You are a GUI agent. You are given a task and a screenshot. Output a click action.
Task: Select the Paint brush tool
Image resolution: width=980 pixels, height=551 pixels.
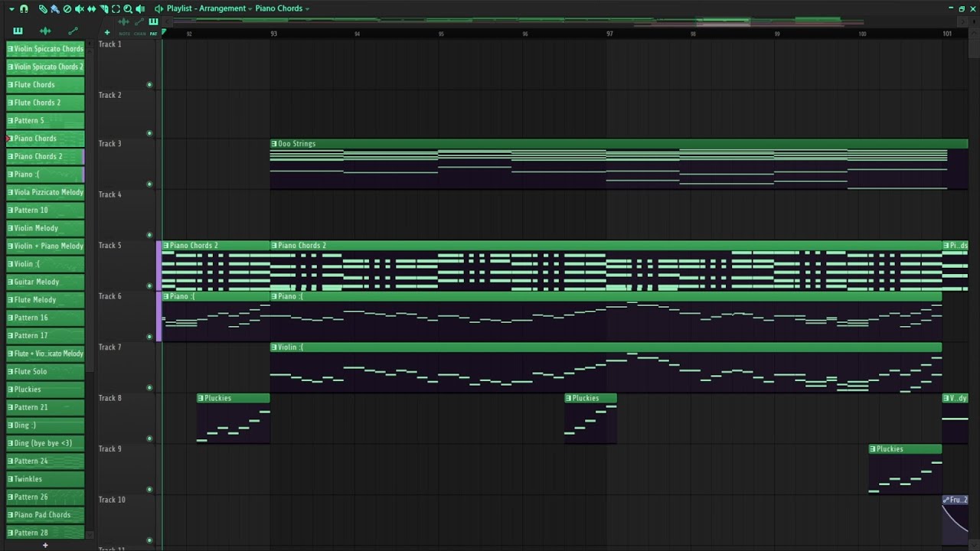click(54, 8)
